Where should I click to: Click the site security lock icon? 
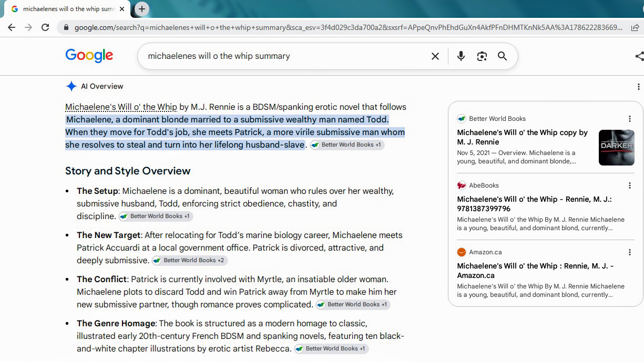click(66, 27)
